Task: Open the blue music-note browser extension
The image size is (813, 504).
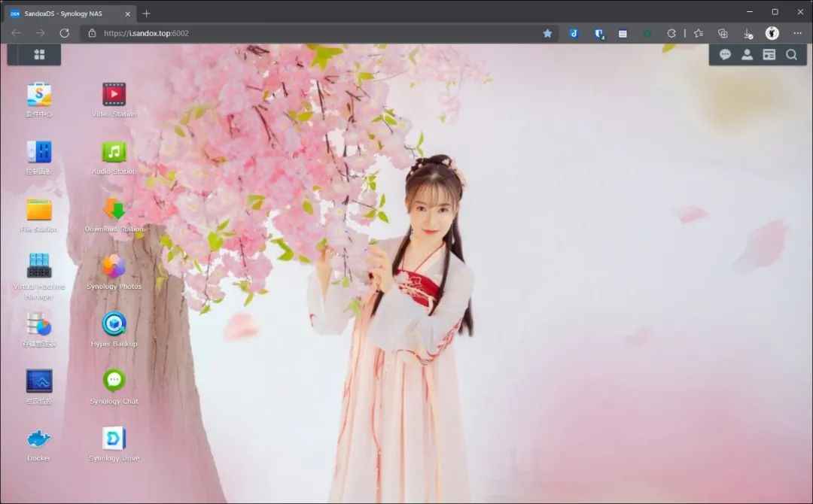Action: point(574,33)
